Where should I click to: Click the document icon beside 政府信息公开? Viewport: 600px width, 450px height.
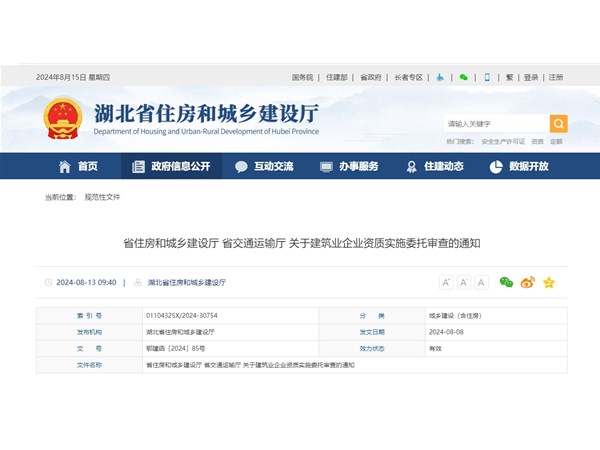138,166
